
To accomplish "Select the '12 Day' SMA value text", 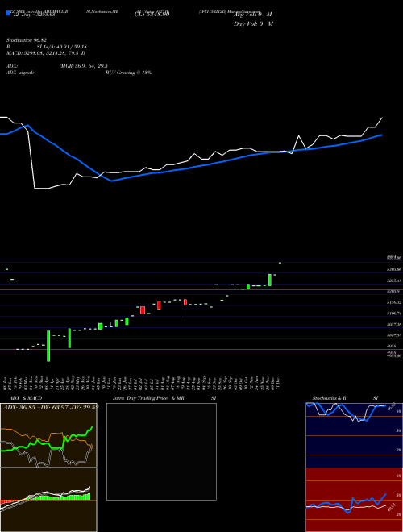I will (x=34, y=15).
